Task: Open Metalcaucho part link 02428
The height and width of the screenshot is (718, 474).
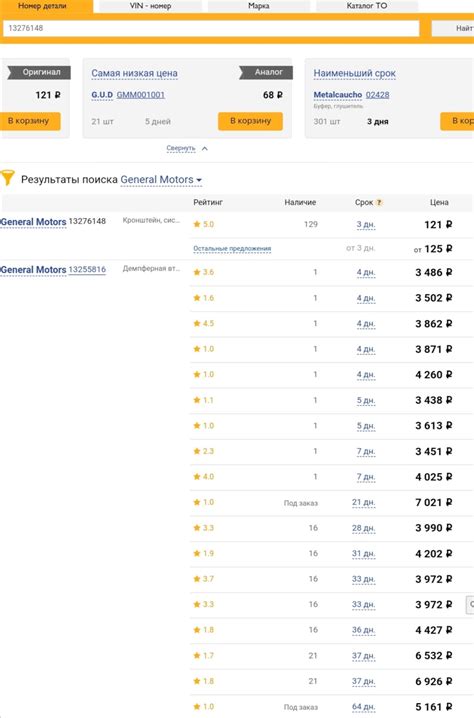Action: click(377, 95)
